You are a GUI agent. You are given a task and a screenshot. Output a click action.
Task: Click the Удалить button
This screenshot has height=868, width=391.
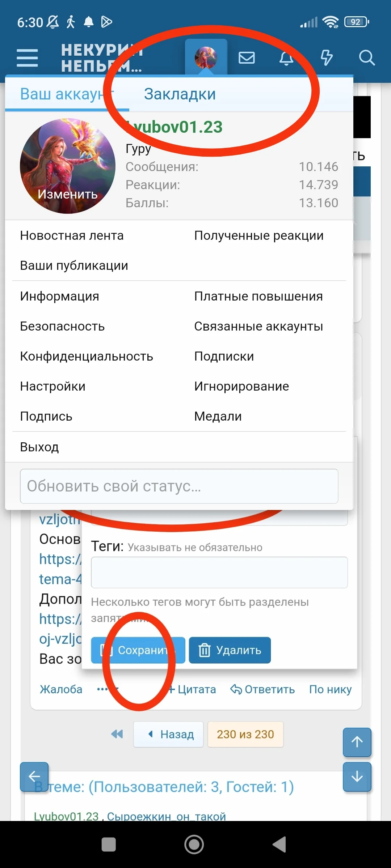[230, 650]
